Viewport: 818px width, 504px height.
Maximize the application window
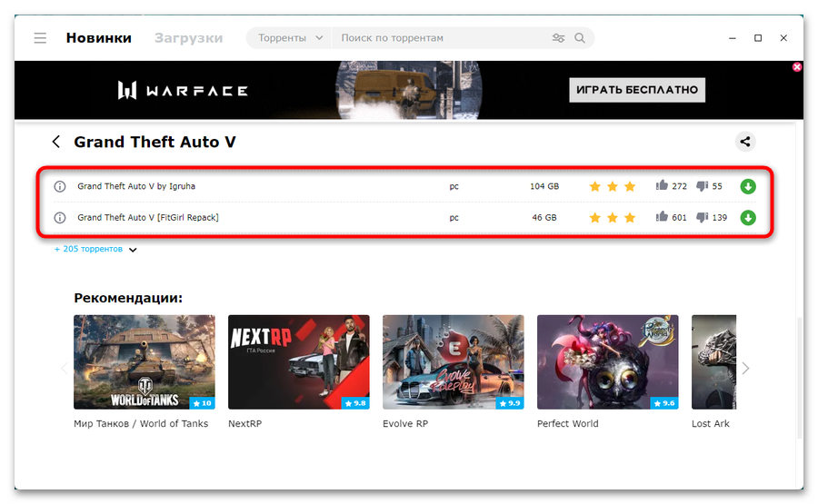pos(758,38)
